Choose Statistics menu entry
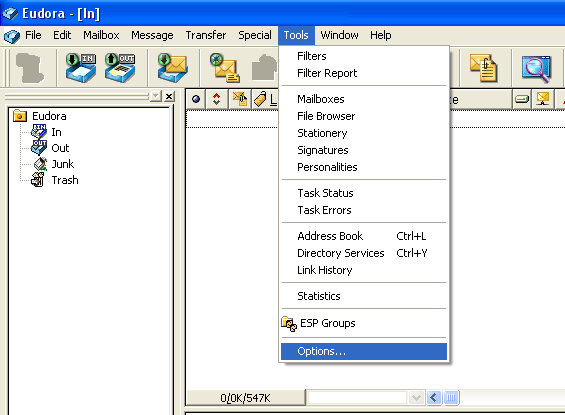The width and height of the screenshot is (565, 415). (x=364, y=296)
